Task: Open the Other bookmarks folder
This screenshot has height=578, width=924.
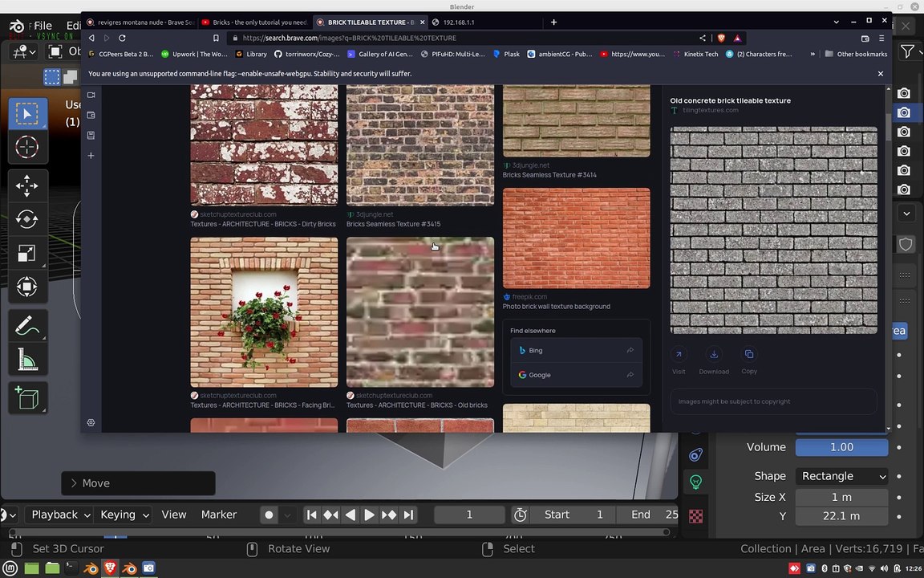Action: pos(856,54)
